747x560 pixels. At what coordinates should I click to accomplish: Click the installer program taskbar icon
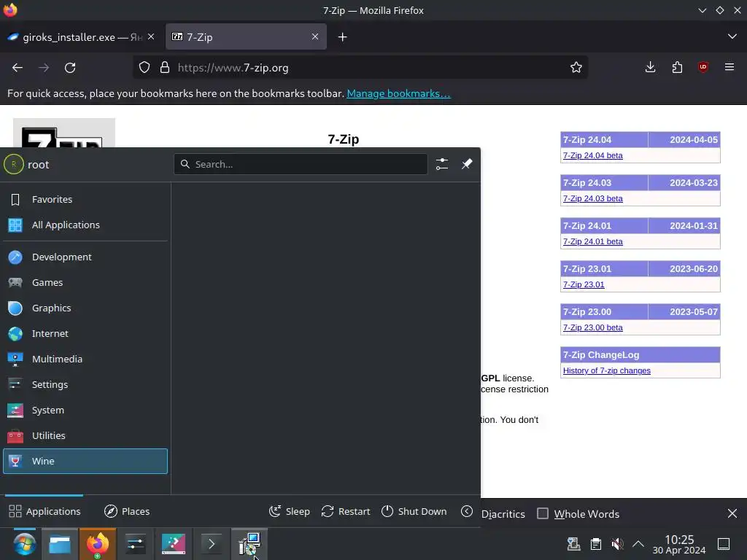(249, 544)
